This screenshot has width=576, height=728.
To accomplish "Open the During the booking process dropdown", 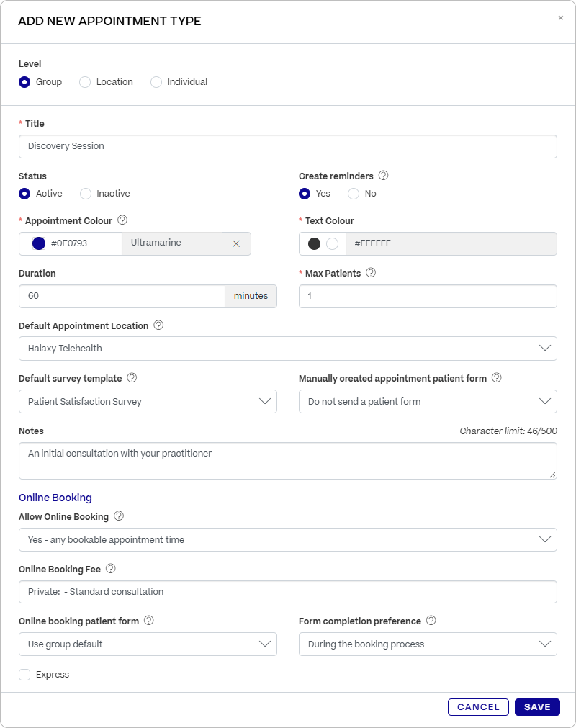I will 428,644.
